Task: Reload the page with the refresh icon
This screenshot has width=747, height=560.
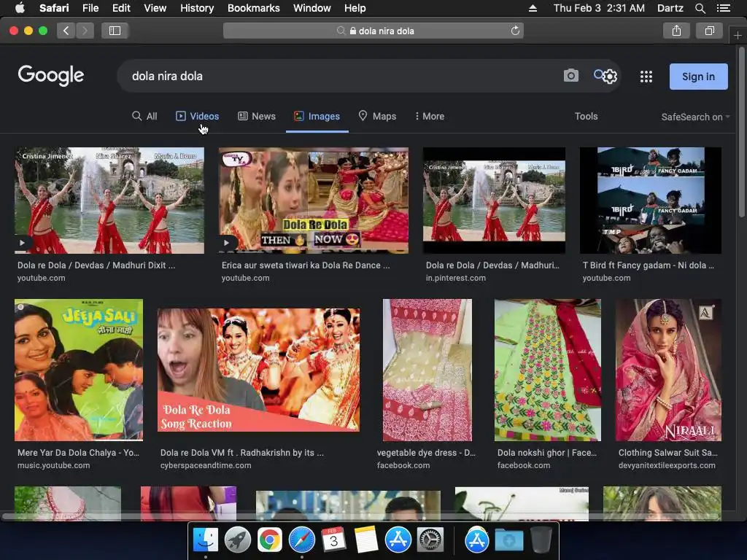Action: click(515, 31)
